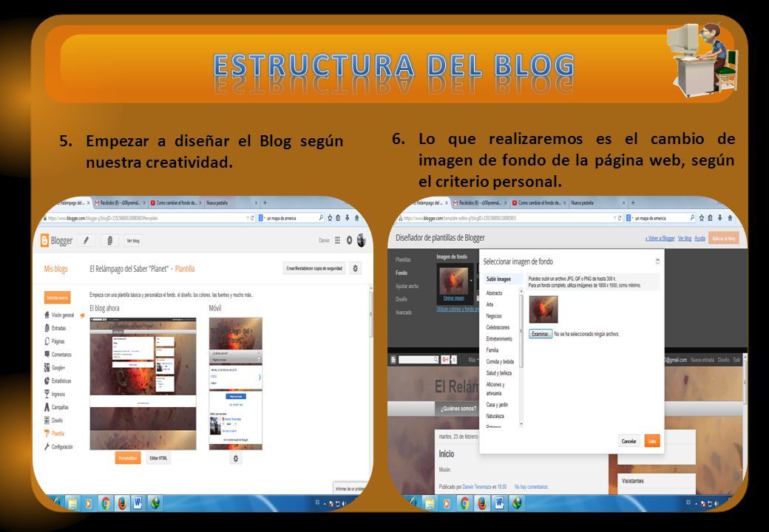Select Fondo in Template Designer menu
Image resolution: width=769 pixels, height=532 pixels.
(402, 273)
